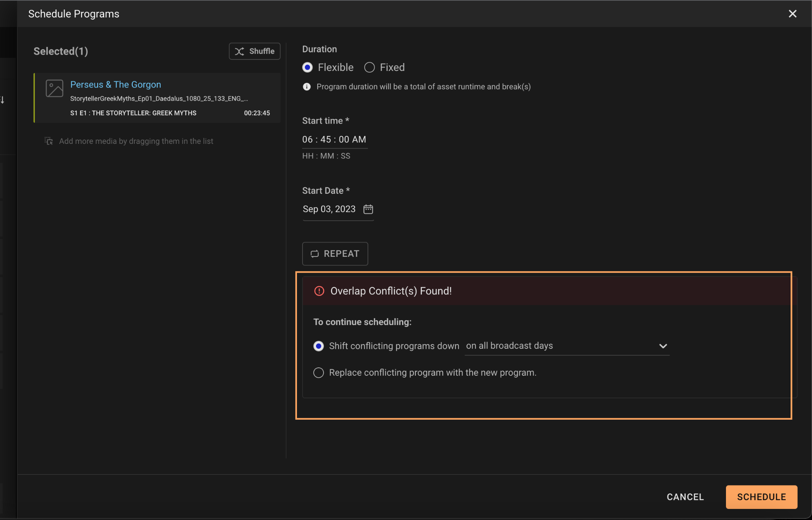
Task: Click the Shuffle icon button
Action: [x=239, y=52]
